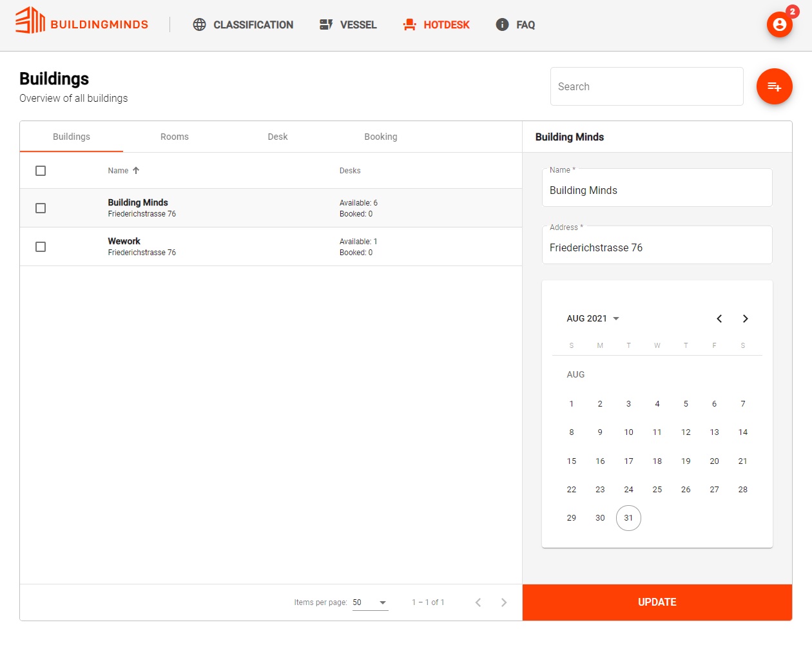Click the UPDATE button
Screen dimensions: 812x645
[x=657, y=602]
